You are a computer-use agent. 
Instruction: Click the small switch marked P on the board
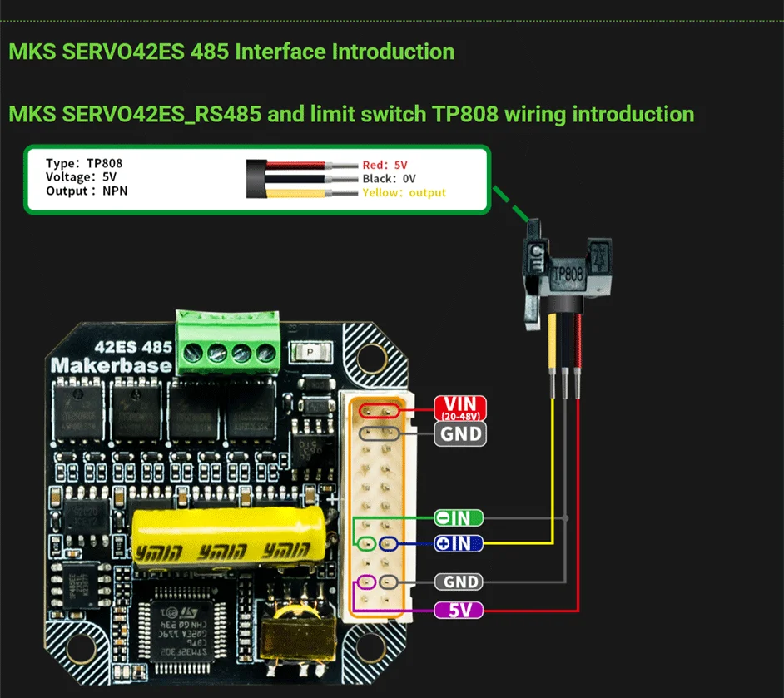pos(310,352)
